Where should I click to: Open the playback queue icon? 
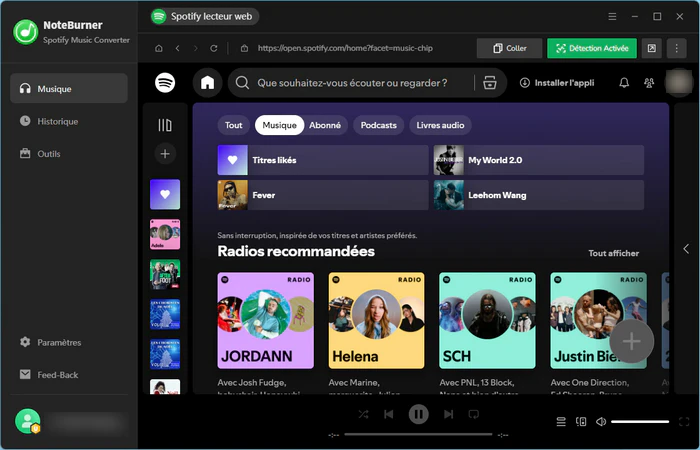(x=561, y=421)
